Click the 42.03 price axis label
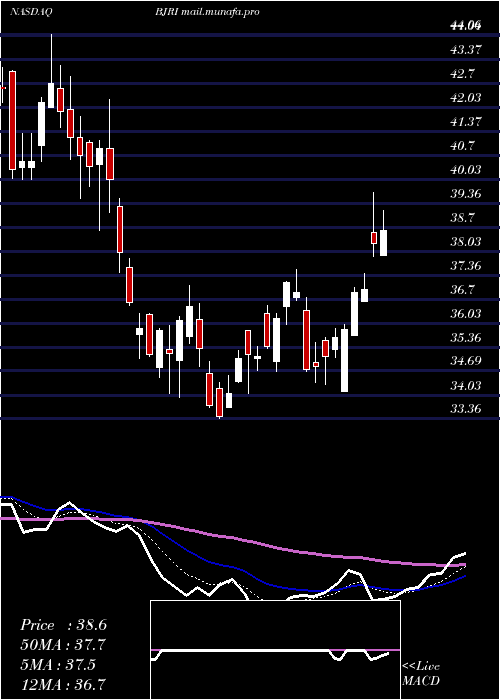Image resolution: width=500 pixels, height=700 pixels. [x=466, y=97]
